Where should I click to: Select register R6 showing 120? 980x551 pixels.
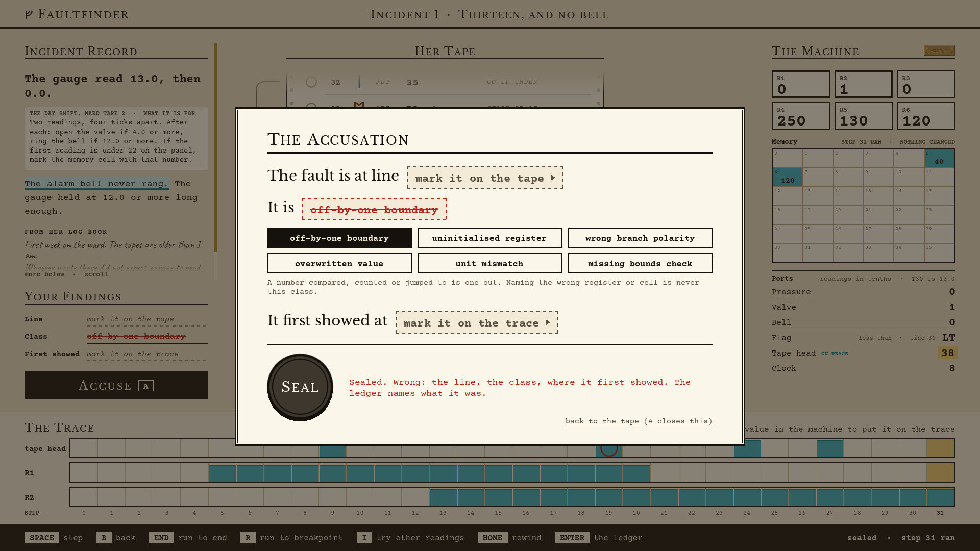[x=926, y=116]
